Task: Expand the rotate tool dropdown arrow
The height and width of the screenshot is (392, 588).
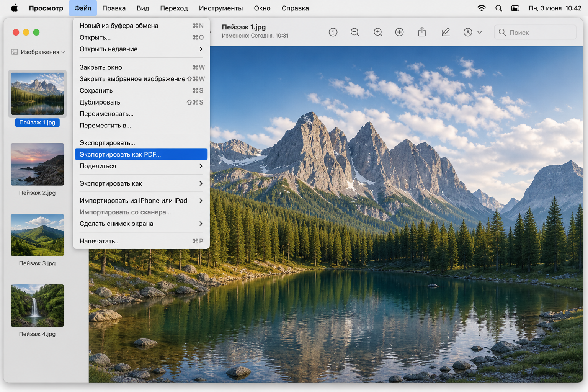Action: coord(479,33)
